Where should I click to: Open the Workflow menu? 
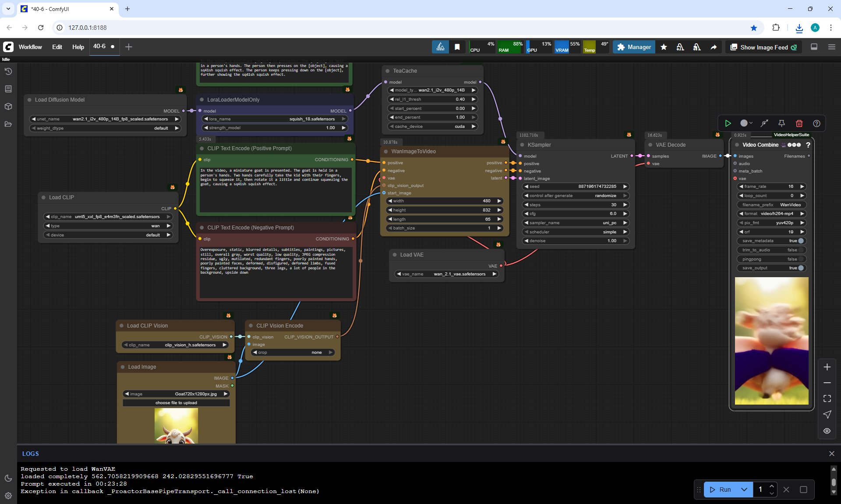coord(30,47)
